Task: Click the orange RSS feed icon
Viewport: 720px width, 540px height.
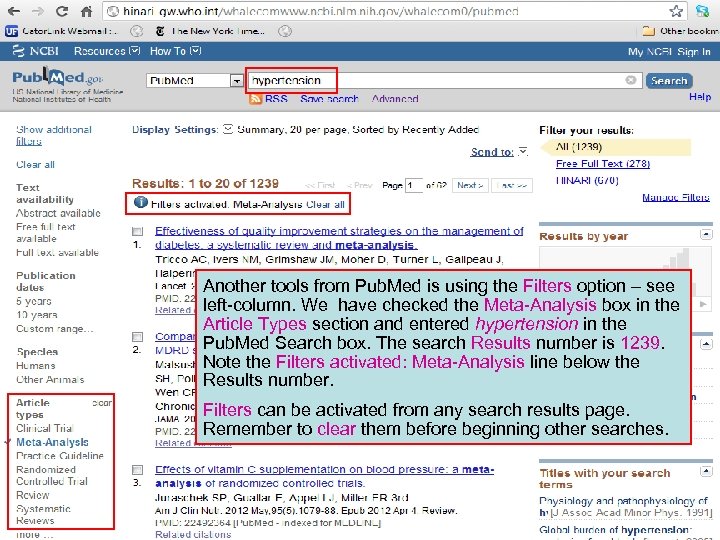Action: coord(255,99)
